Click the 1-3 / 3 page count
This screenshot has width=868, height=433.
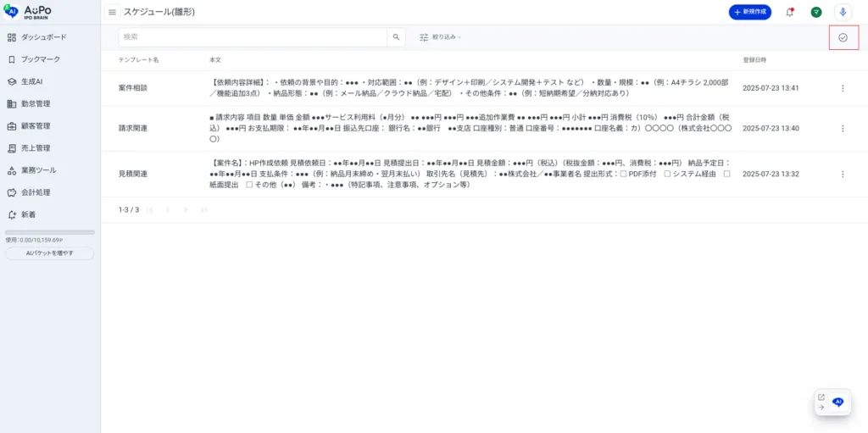pos(129,210)
